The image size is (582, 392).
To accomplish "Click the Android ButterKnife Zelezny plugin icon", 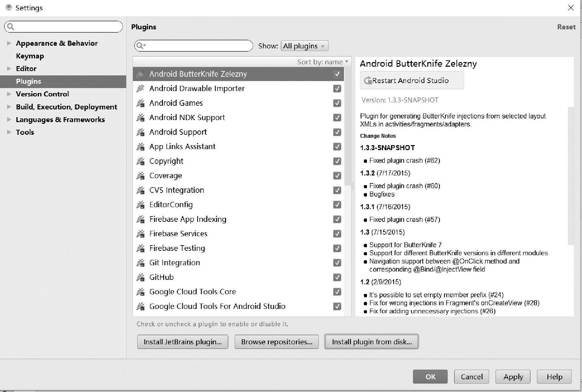I will tap(141, 74).
